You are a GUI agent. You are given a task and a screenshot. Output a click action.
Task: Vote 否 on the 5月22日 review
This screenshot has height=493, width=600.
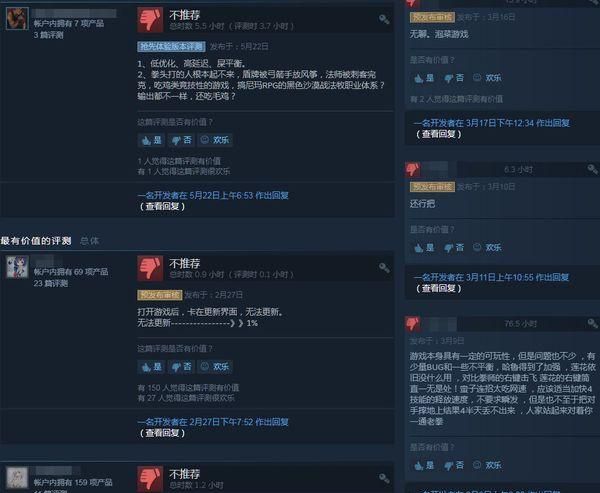181,140
